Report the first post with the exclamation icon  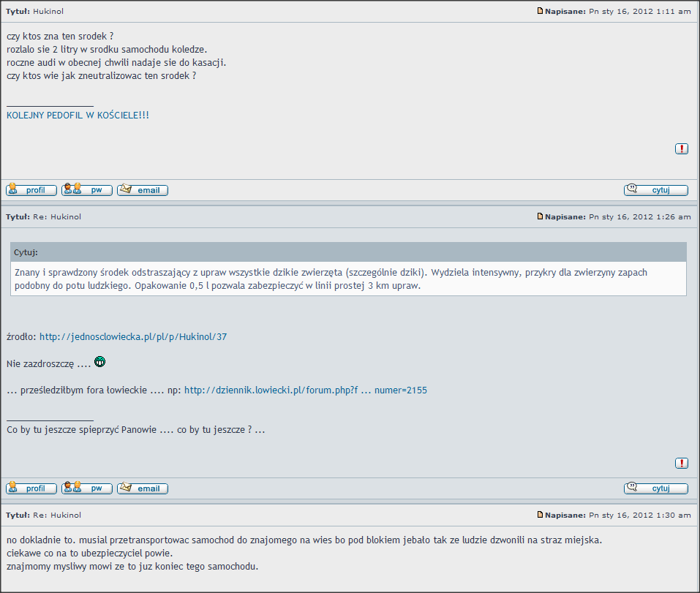pyautogui.click(x=681, y=148)
